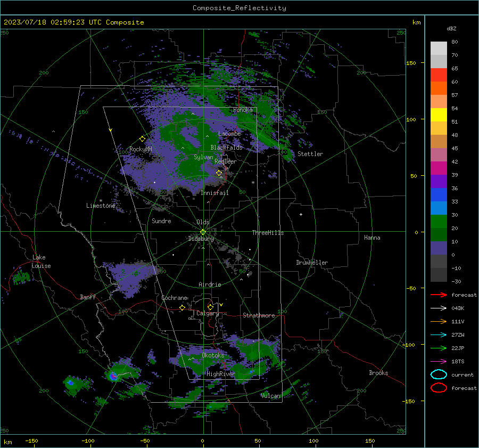Image resolution: width=479 pixels, height=448 pixels.
Task: Click the dBZ legend heading
Action: (x=451, y=28)
